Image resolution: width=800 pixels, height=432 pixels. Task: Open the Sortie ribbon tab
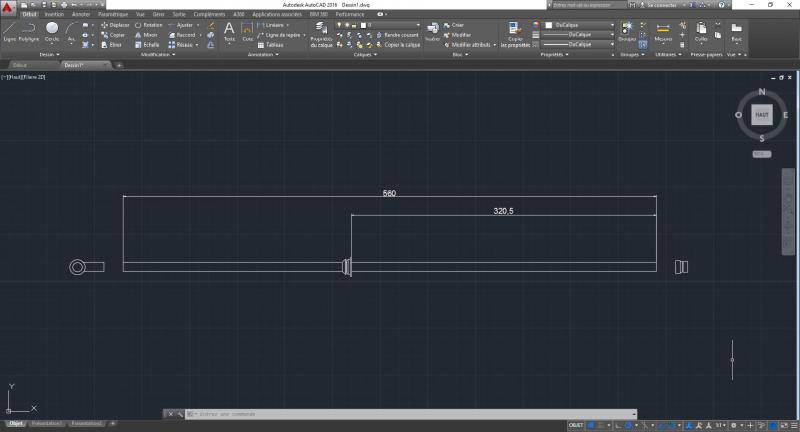point(179,14)
